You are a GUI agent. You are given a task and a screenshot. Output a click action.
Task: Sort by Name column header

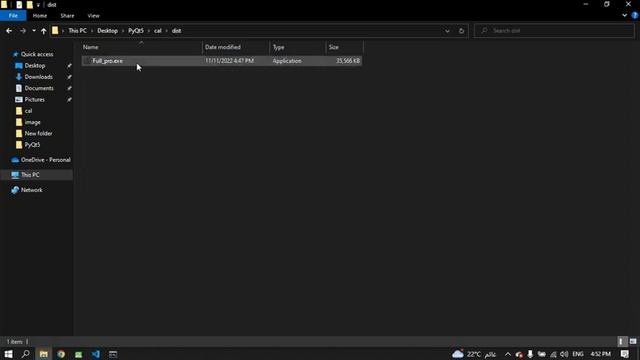[x=142, y=47]
